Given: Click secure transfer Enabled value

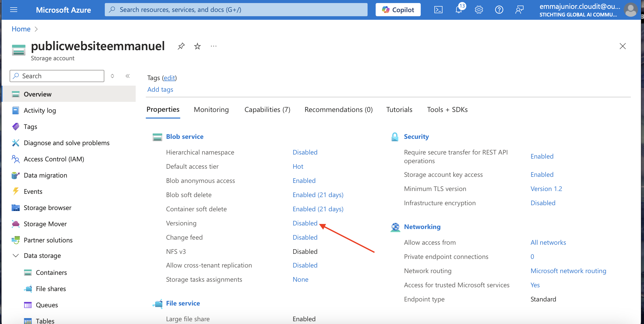Looking at the screenshot, I should click(542, 156).
